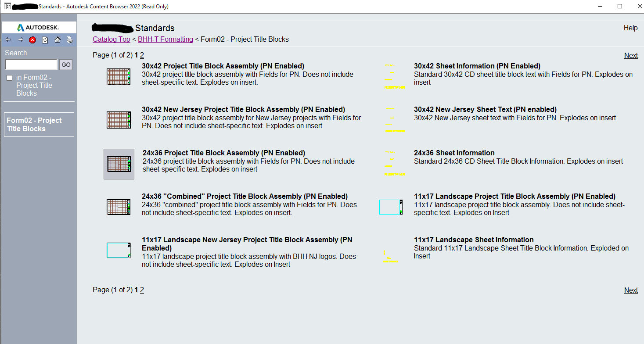
Task: Open the 24x36 Project Title Block Assembly thumbnail
Action: click(119, 164)
